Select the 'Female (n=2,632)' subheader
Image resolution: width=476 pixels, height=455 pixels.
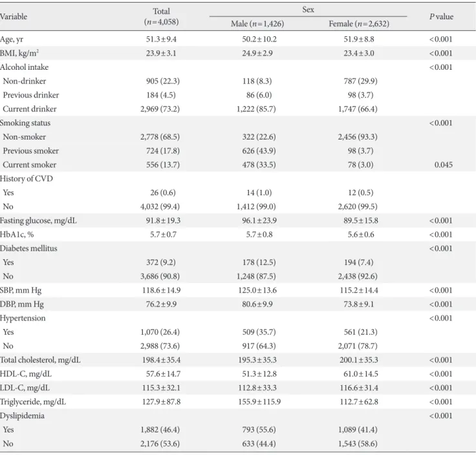pos(359,24)
